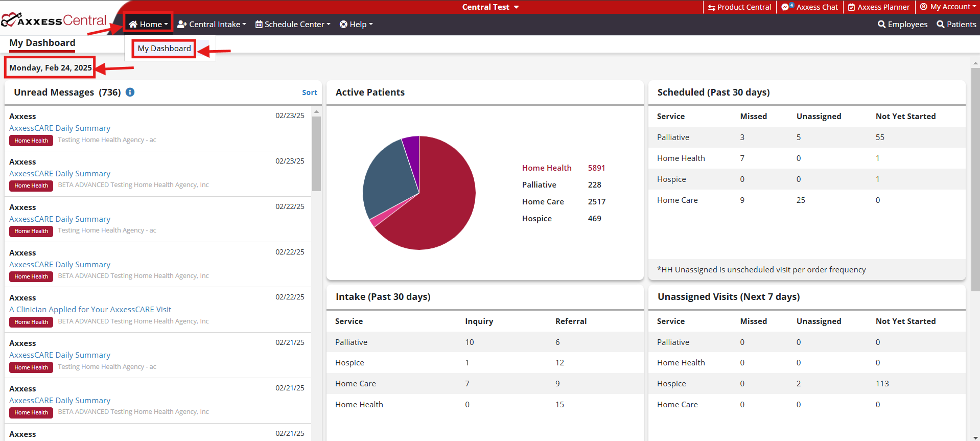Expand the Schedule Center menu
Viewport: 980px width, 441px height.
(293, 24)
